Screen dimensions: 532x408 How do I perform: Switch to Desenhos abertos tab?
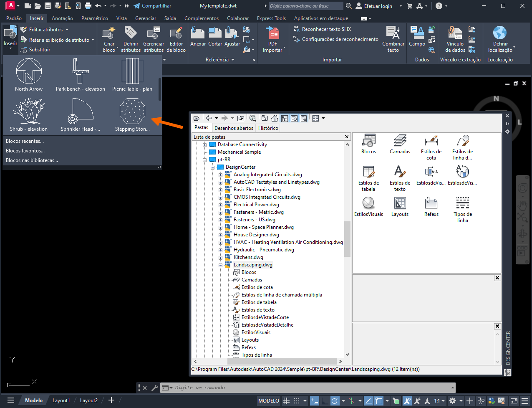tap(234, 128)
